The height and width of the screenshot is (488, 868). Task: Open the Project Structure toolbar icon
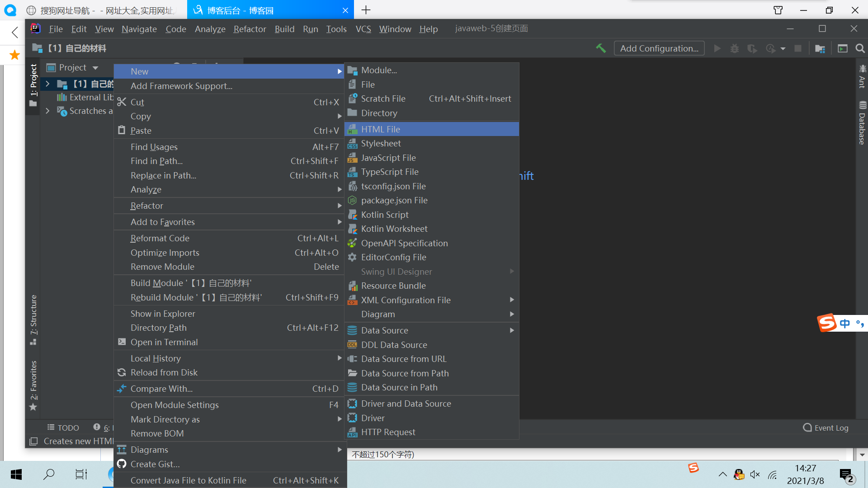click(x=820, y=48)
